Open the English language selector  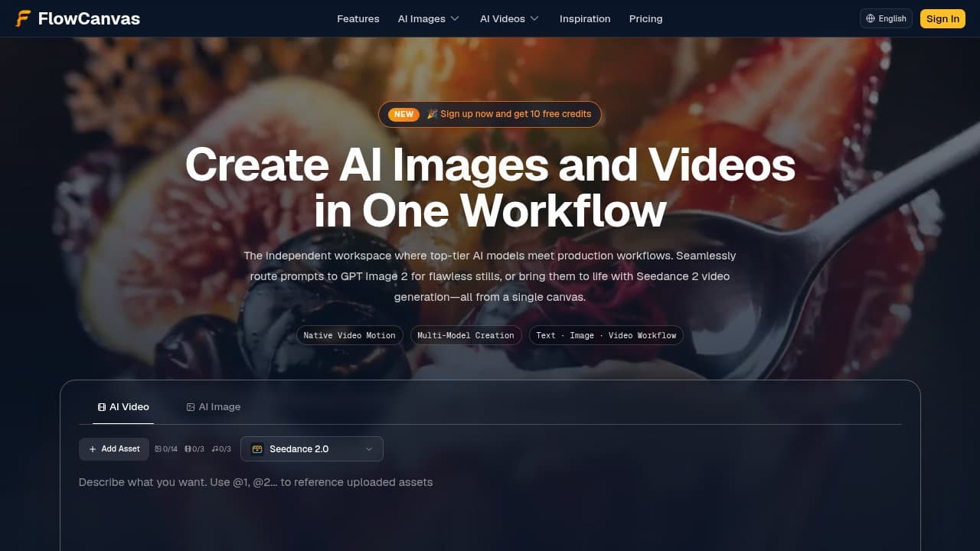(x=886, y=18)
